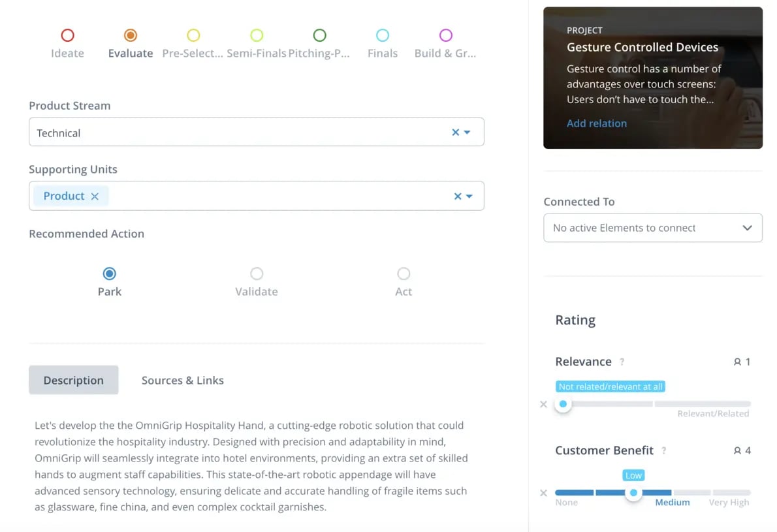Screen dimensions: 777x532
Task: Select the Build & Grow stage circle
Action: pos(445,35)
